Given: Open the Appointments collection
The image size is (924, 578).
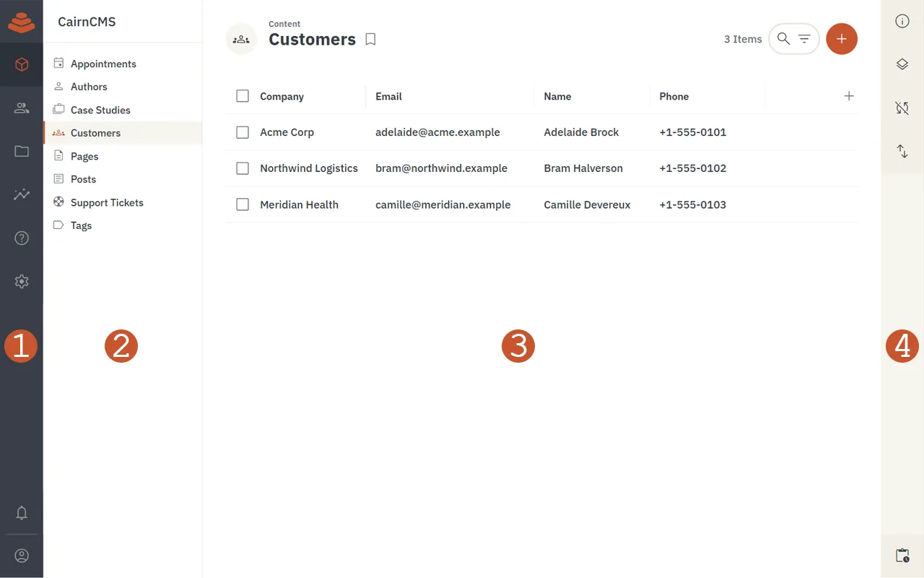Looking at the screenshot, I should (123, 64).
